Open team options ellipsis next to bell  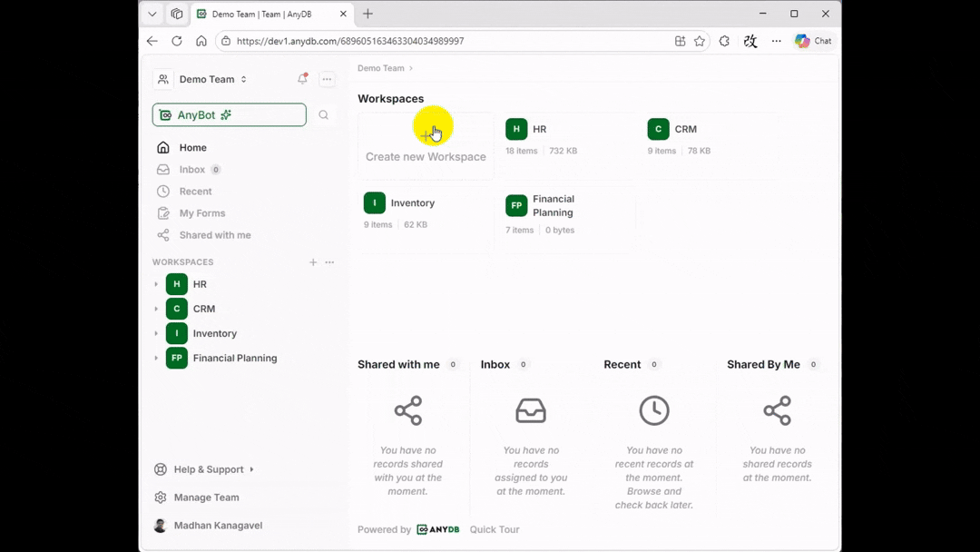click(327, 79)
